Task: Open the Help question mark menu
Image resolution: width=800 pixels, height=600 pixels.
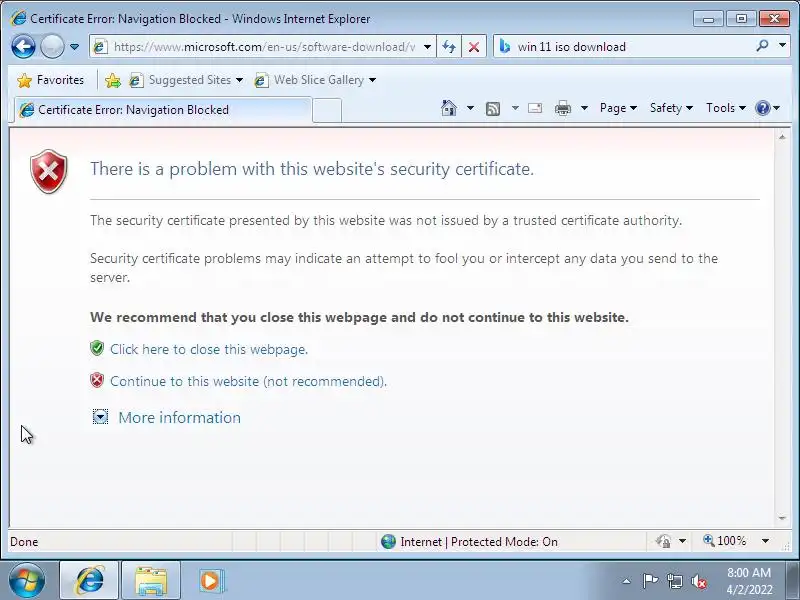Action: coord(767,108)
